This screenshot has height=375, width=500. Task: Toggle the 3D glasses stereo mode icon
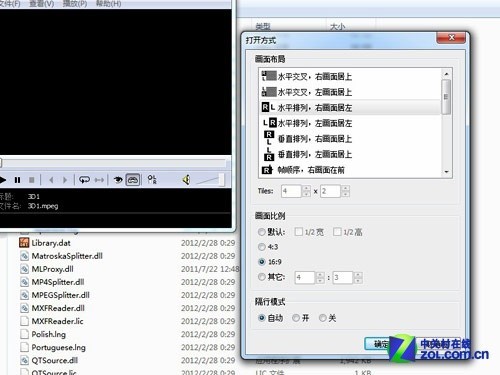(x=133, y=180)
